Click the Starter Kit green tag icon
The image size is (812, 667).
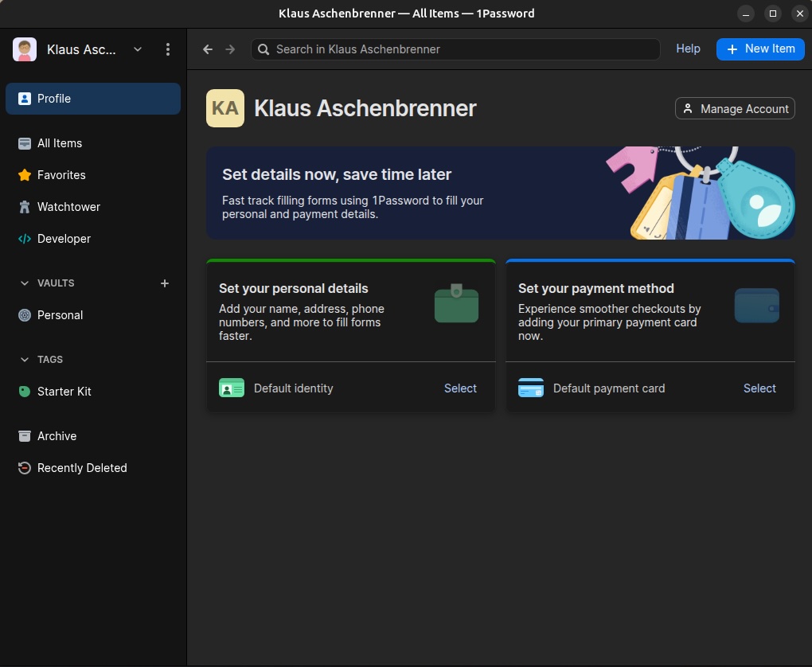(x=25, y=392)
